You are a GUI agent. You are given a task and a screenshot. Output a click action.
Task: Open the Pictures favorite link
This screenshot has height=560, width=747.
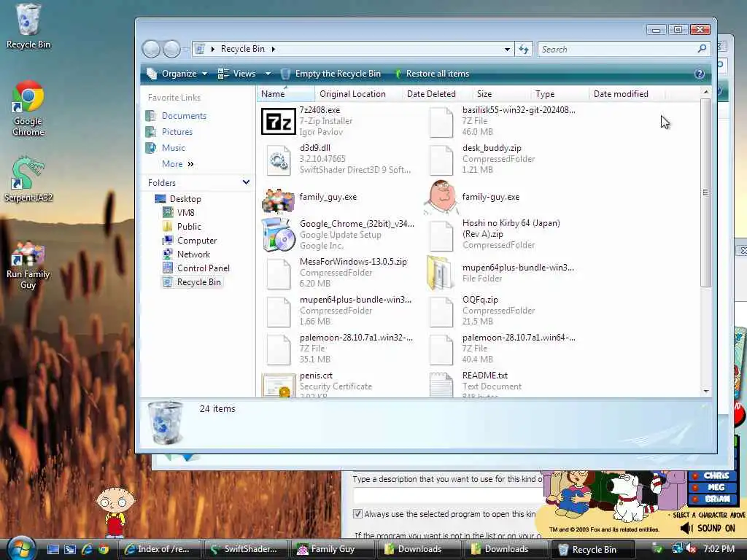tap(169, 132)
